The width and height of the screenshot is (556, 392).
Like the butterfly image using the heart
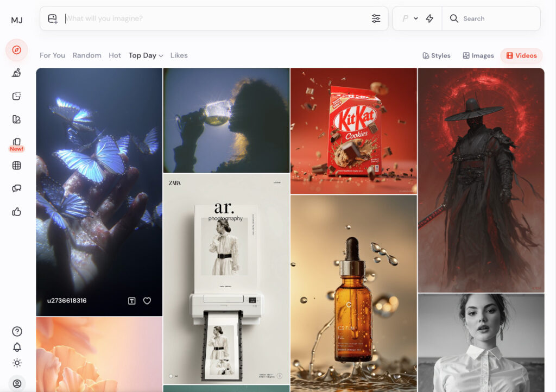(147, 300)
